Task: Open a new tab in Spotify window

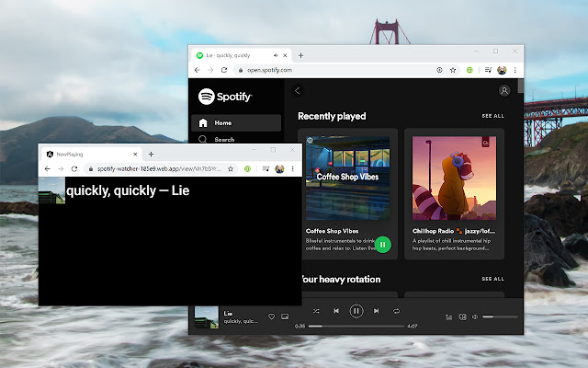Action: tap(300, 55)
